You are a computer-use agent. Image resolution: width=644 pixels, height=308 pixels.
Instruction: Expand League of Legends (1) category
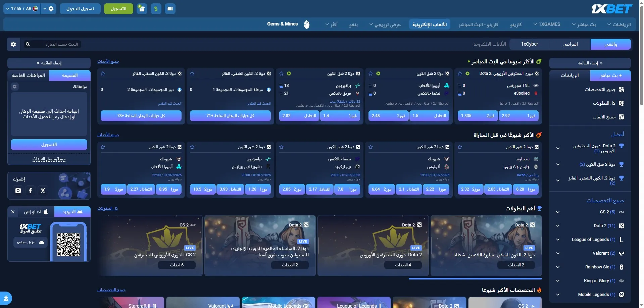point(557,240)
